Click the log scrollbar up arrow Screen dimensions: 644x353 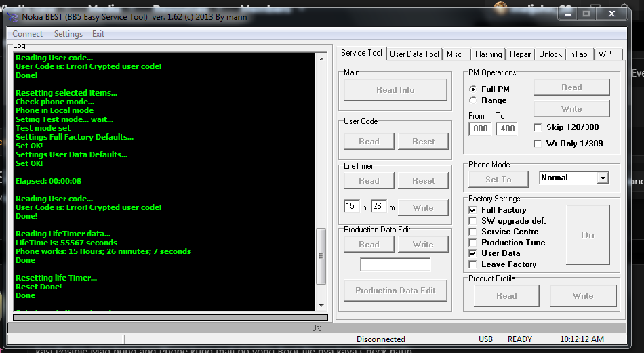coord(321,59)
